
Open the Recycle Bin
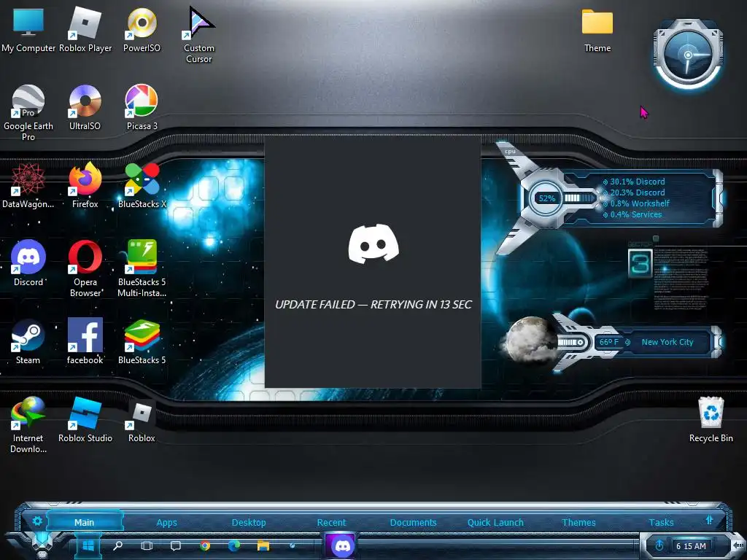(x=711, y=421)
